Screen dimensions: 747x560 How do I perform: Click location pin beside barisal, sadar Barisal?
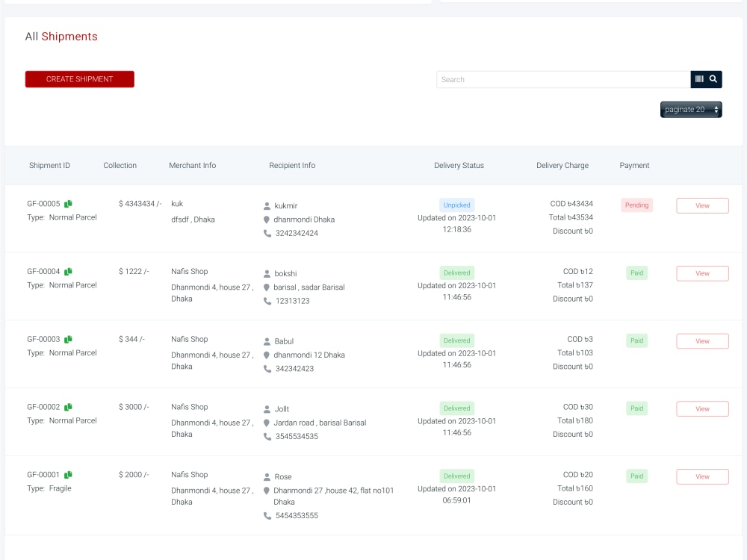click(267, 287)
